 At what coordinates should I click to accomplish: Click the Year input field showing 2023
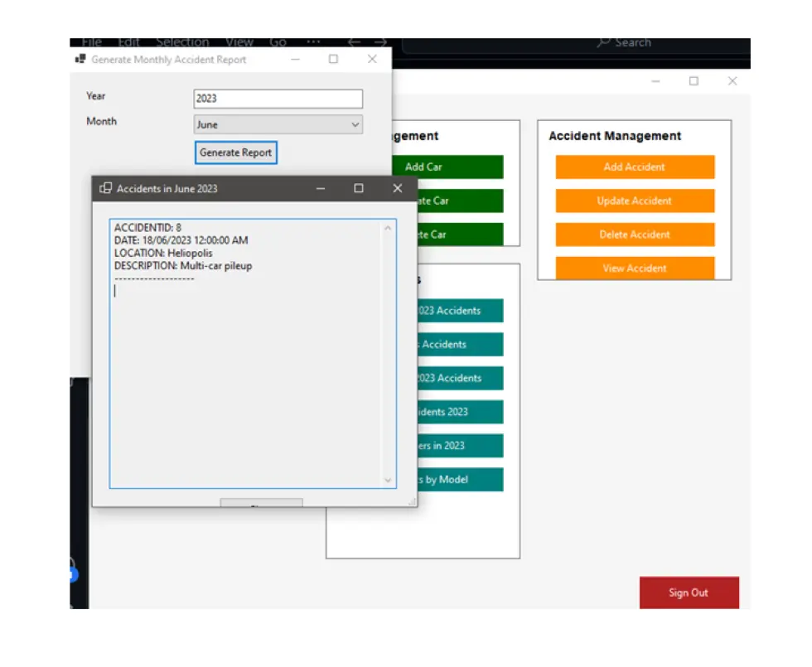pos(278,99)
